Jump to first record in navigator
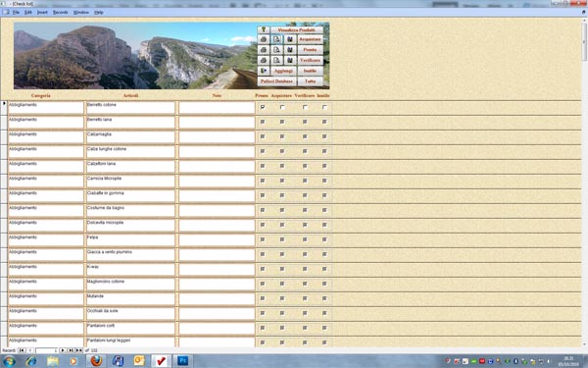The image size is (588, 368). [22, 350]
